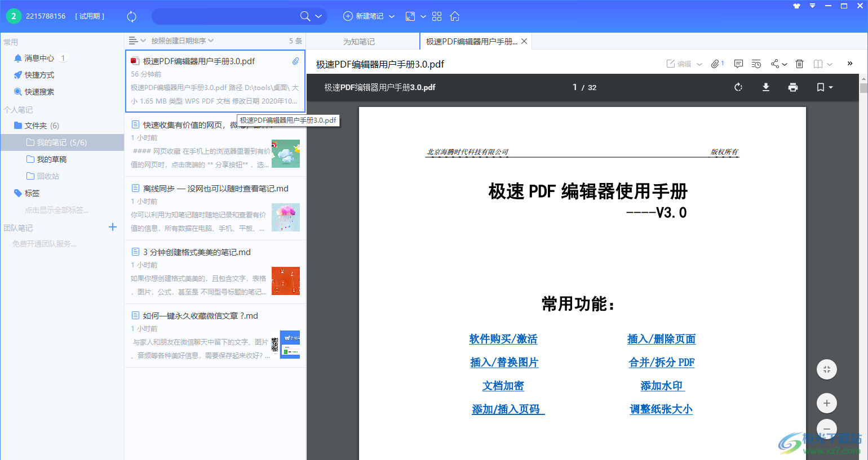The width and height of the screenshot is (868, 460).
Task: Add a team note with plus icon
Action: pyautogui.click(x=113, y=227)
